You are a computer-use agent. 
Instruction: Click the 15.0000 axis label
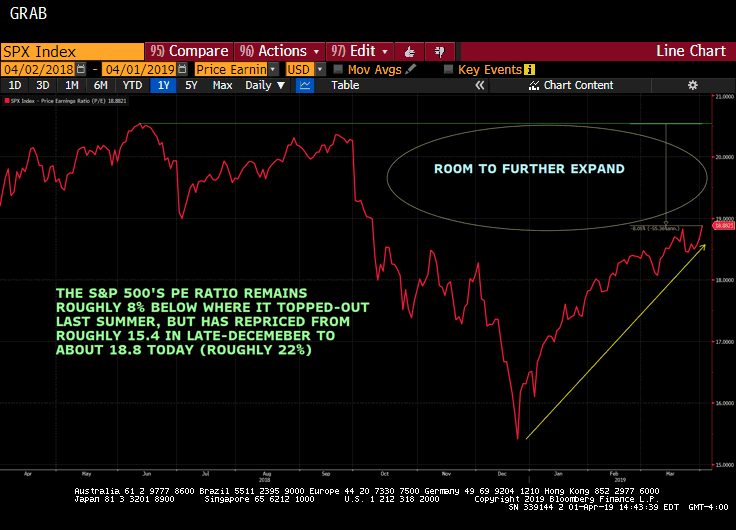(724, 465)
